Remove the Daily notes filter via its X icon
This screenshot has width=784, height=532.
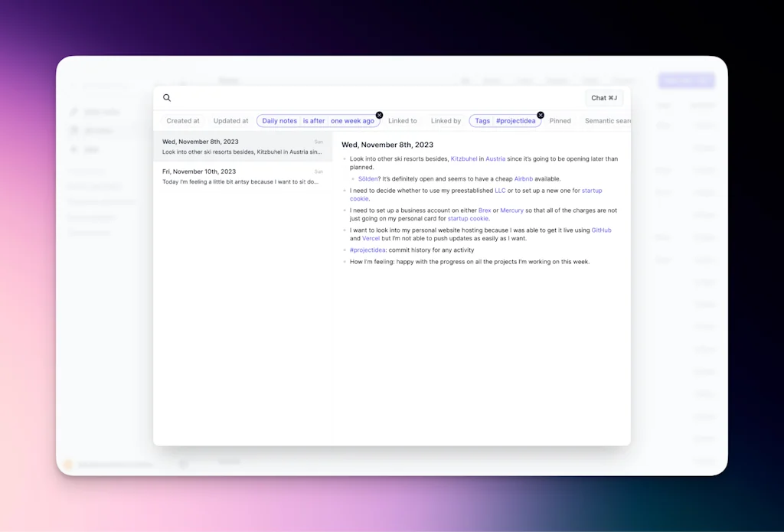point(378,114)
